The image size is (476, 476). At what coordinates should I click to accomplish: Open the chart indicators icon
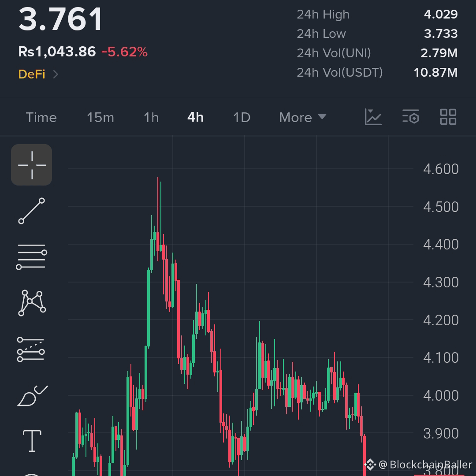click(x=373, y=117)
